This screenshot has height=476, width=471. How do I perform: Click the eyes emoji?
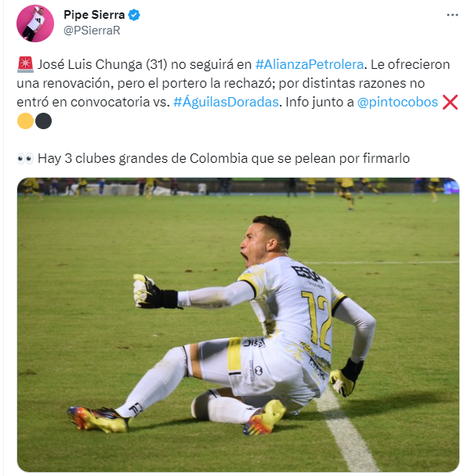pos(25,158)
